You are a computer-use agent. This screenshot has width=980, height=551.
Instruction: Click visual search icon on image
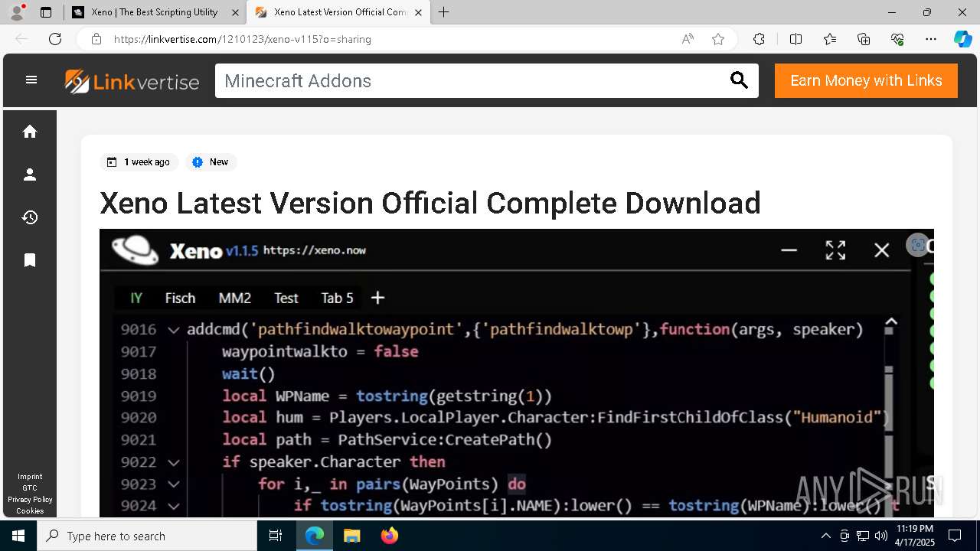click(x=917, y=245)
